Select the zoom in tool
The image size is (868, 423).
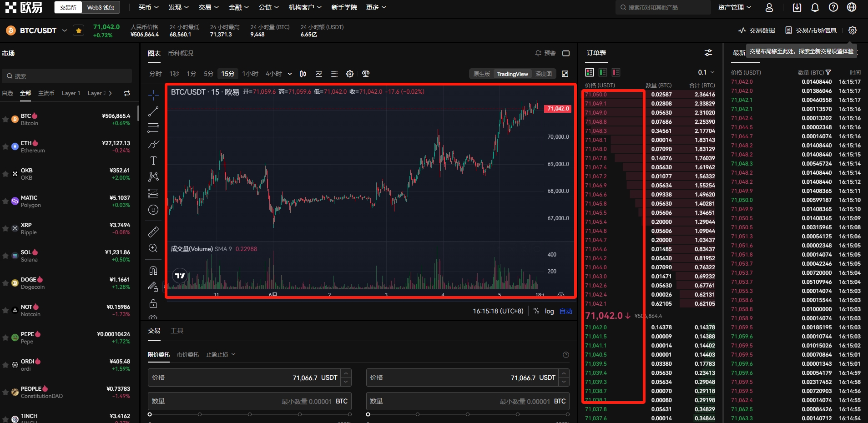153,248
